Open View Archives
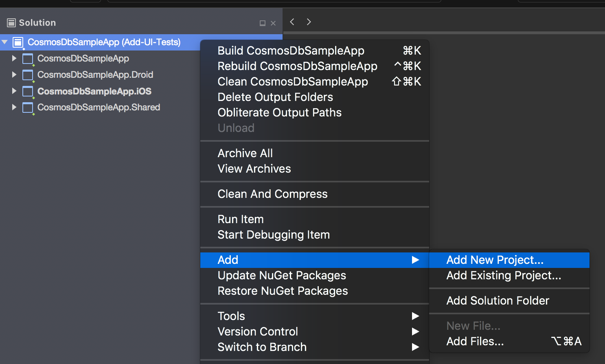The image size is (605, 364). 315,169
